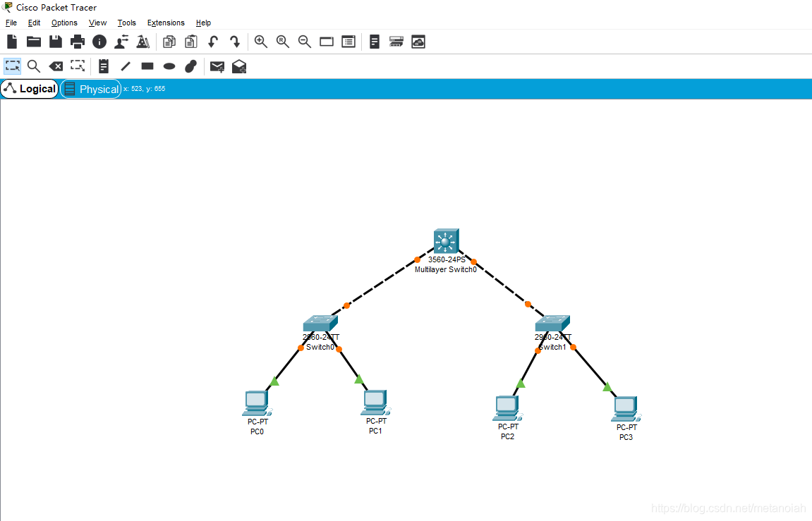
Task: Click the 'PC3' device label
Action: [x=626, y=437]
